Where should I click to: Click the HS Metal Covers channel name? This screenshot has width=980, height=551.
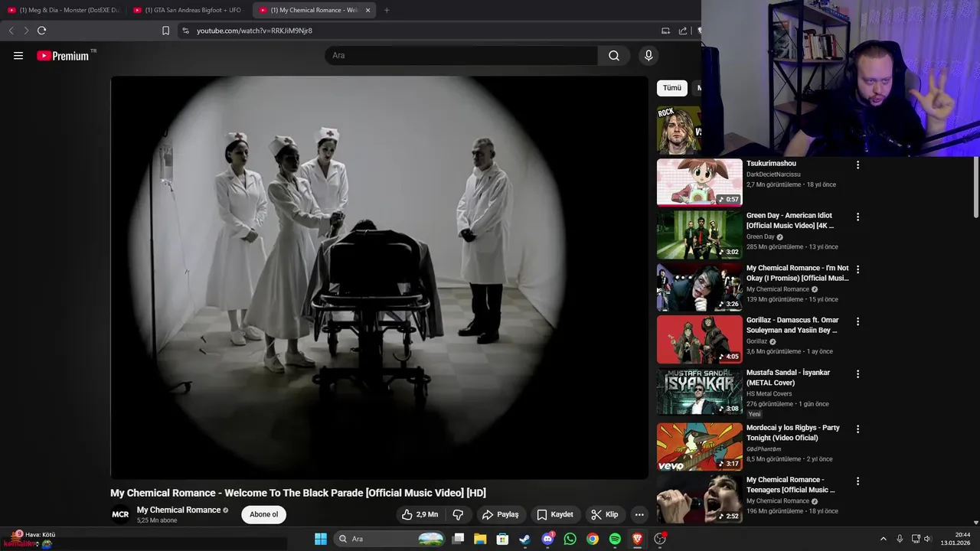pyautogui.click(x=769, y=394)
